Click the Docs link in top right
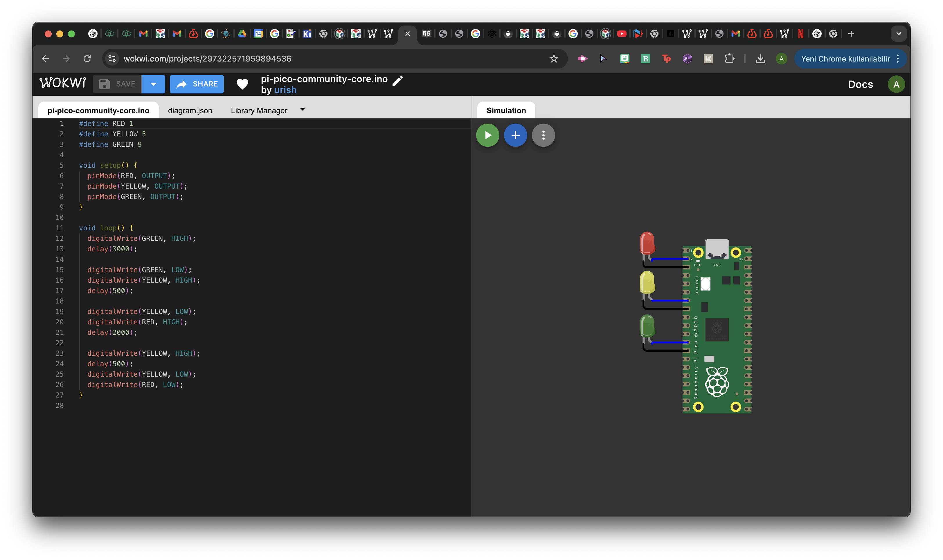This screenshot has height=560, width=943. click(x=860, y=84)
